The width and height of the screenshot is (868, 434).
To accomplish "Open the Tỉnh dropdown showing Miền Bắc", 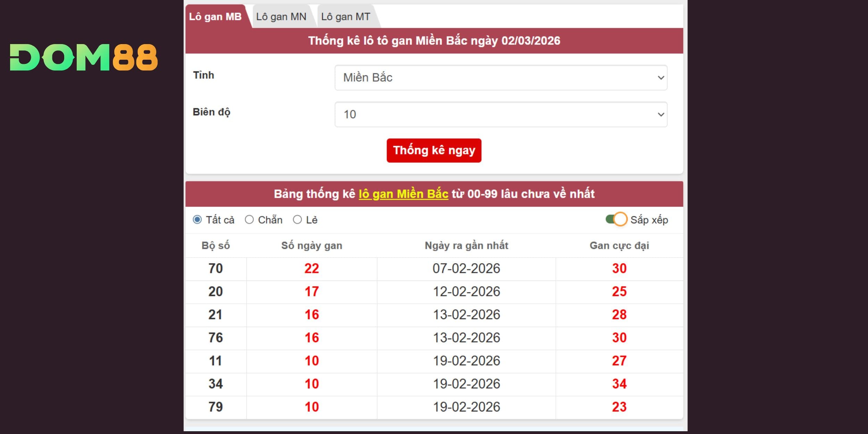I will [x=501, y=77].
